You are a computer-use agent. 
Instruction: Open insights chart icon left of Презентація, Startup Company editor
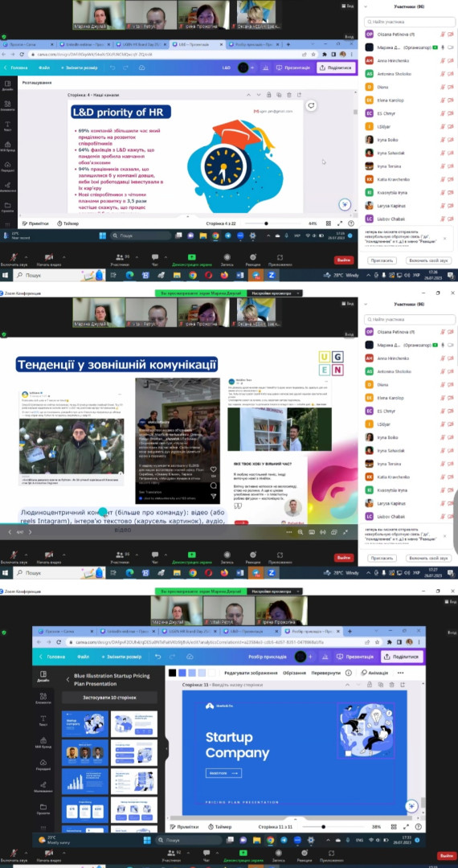(325, 657)
